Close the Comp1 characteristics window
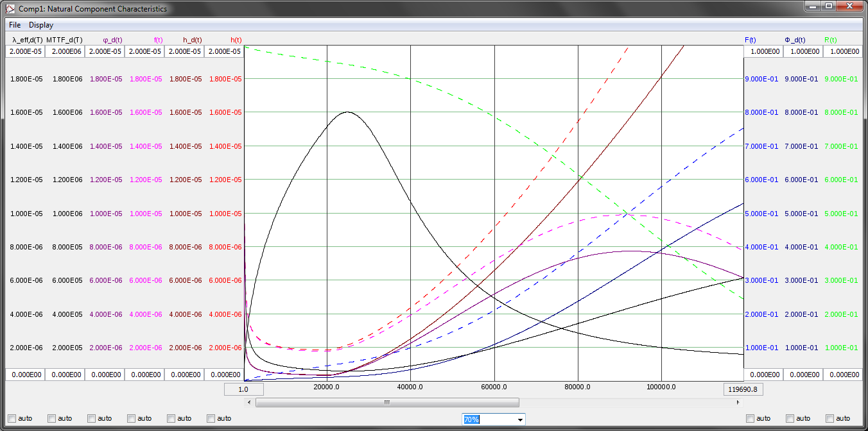Screen dimensions: 868x431 tap(851, 6)
